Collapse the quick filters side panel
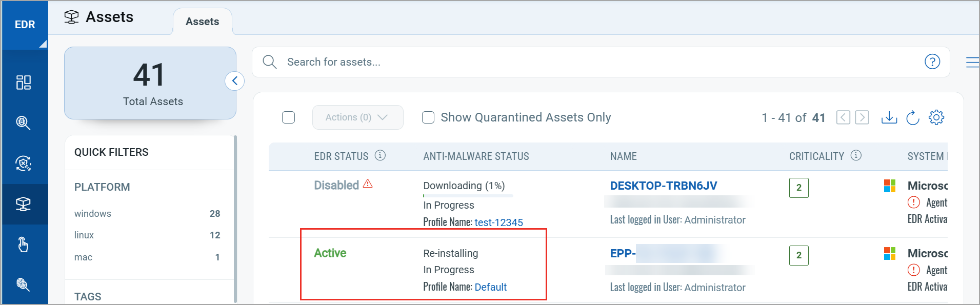The width and height of the screenshot is (980, 305). point(235,81)
